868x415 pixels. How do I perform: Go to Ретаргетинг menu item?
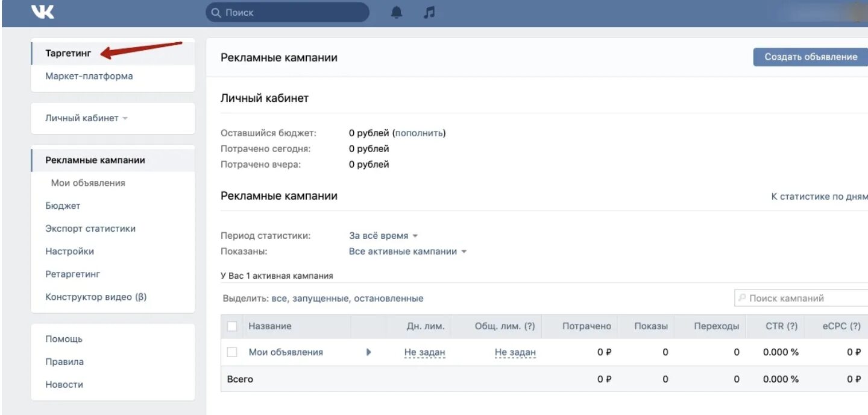coord(72,274)
